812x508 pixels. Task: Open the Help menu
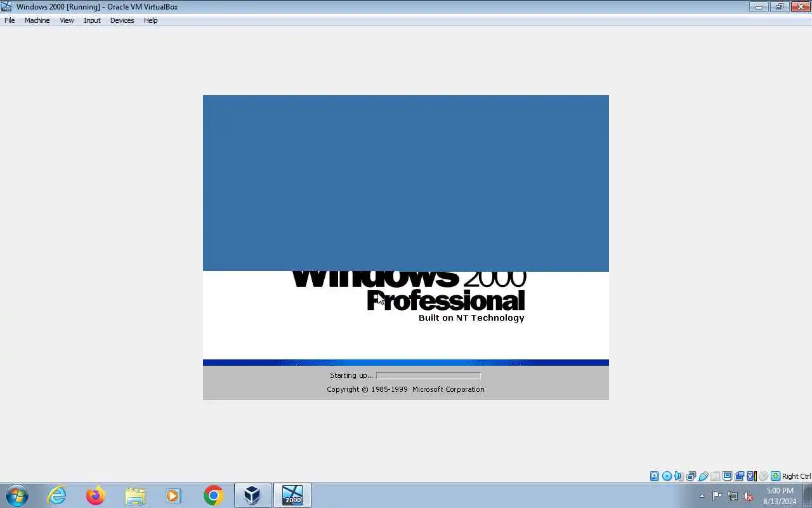click(x=150, y=20)
